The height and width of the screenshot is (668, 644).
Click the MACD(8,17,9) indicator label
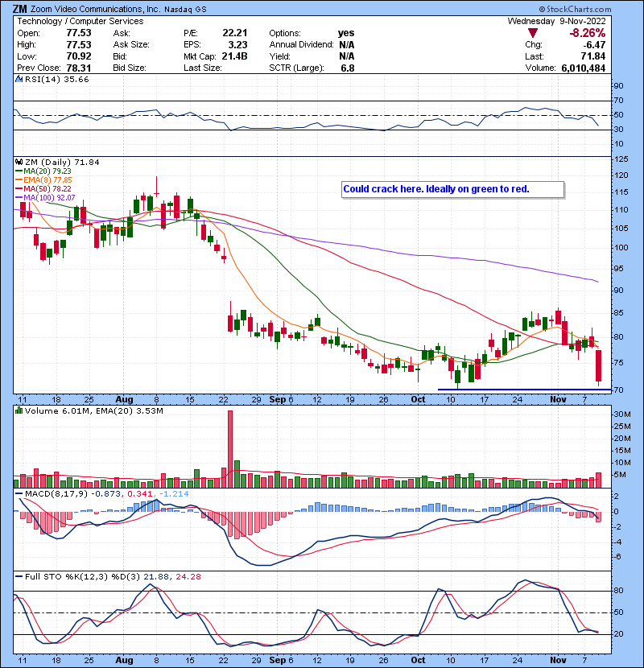point(56,494)
